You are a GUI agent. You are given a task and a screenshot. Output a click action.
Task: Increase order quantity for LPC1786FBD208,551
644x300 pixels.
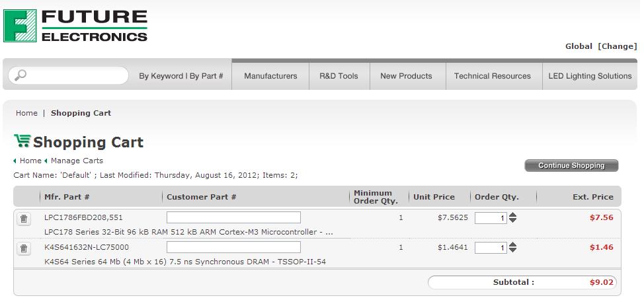[x=513, y=215]
